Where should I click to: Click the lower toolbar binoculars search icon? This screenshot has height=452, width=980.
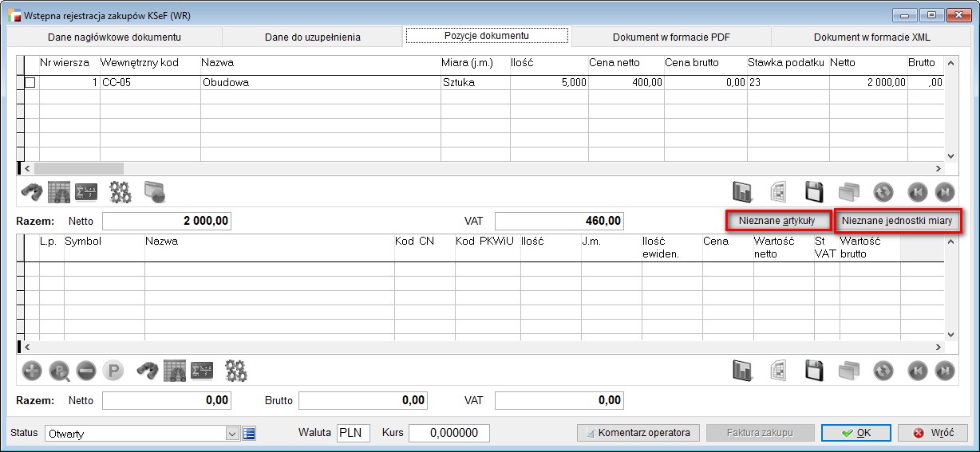[x=148, y=370]
